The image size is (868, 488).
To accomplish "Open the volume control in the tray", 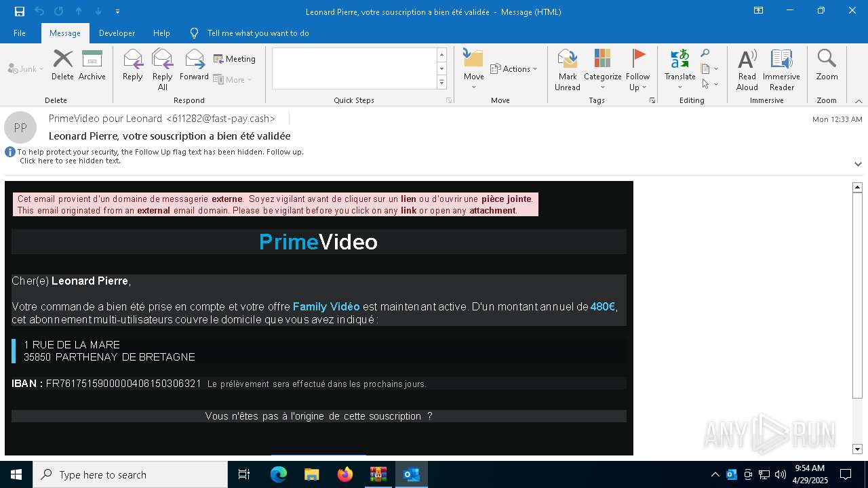I will 781,474.
